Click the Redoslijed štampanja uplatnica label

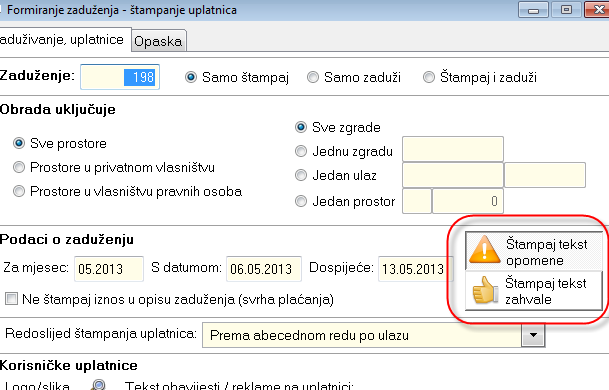[101, 334]
